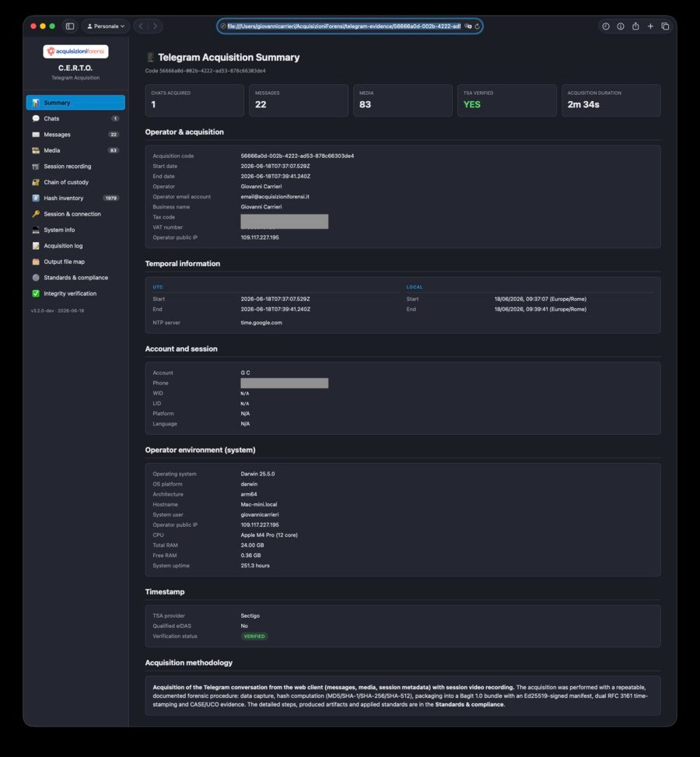Click the info circle toolbar icon
The width and height of the screenshot is (700, 757).
pyautogui.click(x=621, y=26)
